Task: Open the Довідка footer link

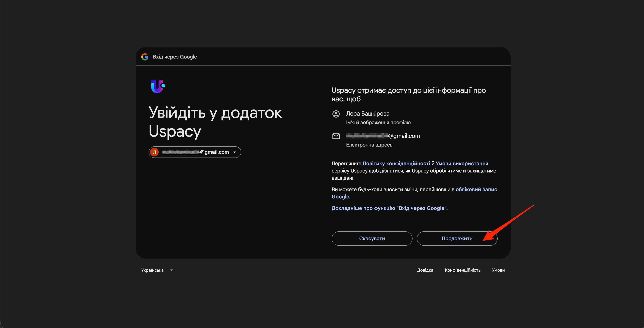Action: (425, 270)
